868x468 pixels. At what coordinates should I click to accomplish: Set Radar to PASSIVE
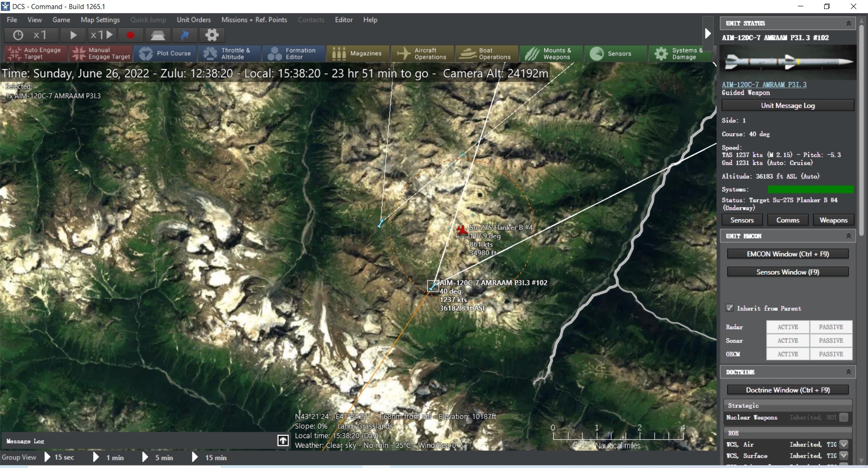(831, 327)
